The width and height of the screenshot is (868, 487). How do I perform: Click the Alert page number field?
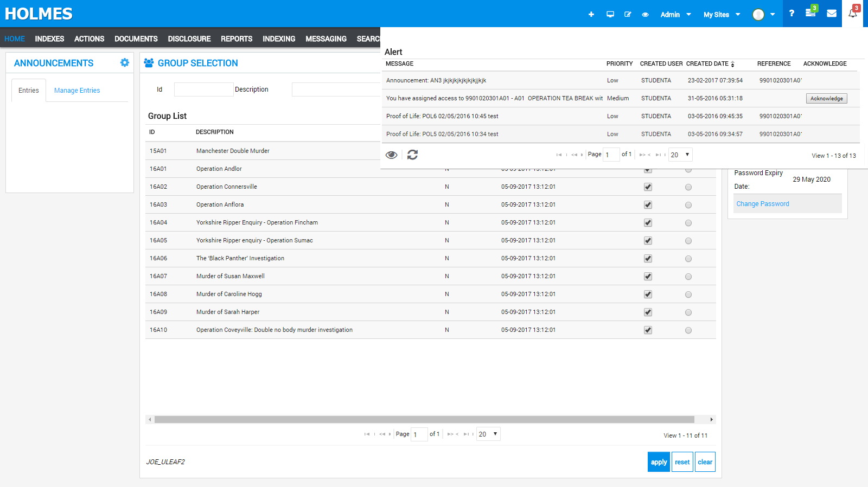tap(611, 155)
